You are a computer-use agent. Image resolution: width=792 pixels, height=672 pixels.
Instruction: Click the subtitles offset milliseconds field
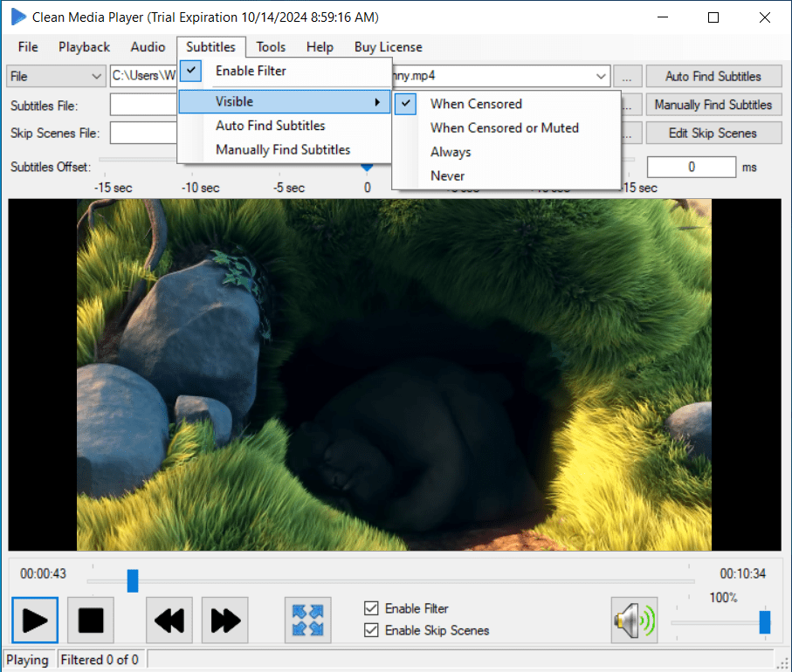coord(692,167)
